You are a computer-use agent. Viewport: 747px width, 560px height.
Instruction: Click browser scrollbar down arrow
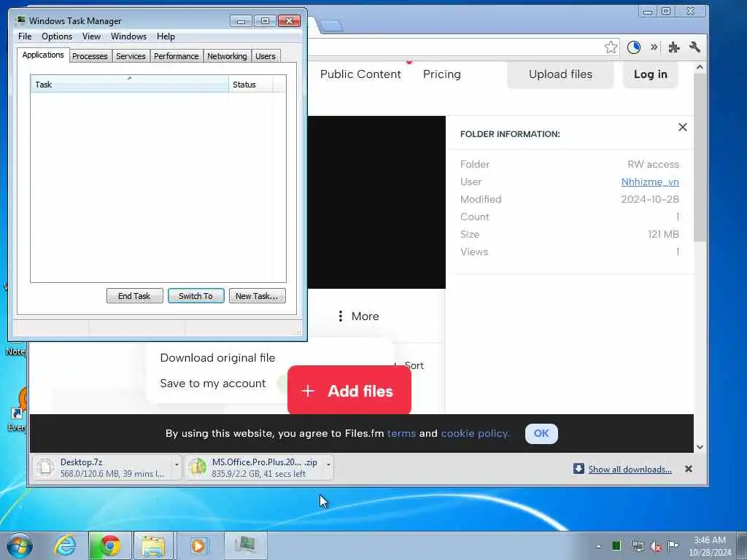pos(700,447)
